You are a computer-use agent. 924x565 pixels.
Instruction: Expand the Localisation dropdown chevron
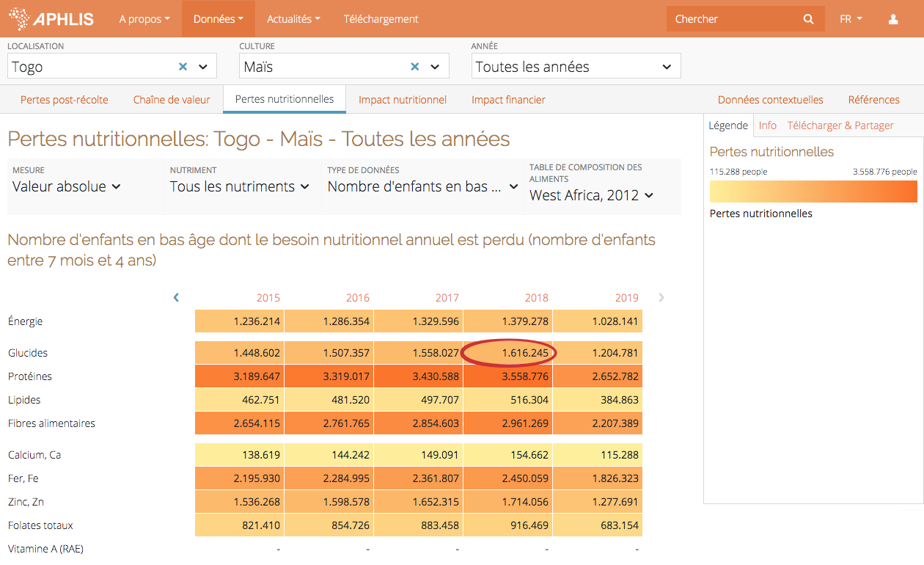[x=203, y=67]
